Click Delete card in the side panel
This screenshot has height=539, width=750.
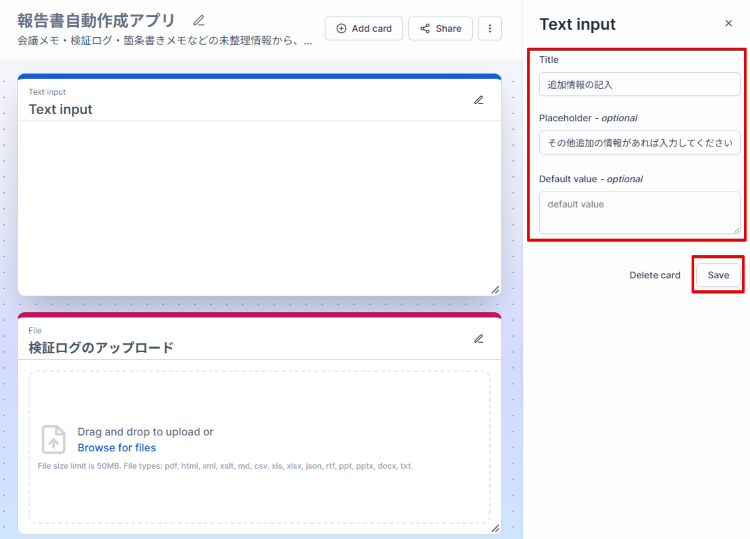(654, 275)
